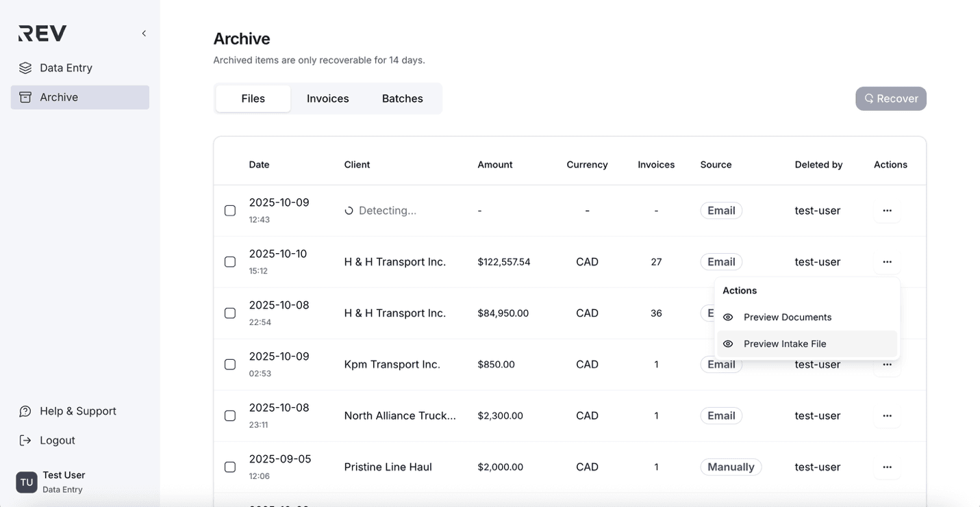Check the Pristine Line Haul row checkbox

[x=229, y=467]
